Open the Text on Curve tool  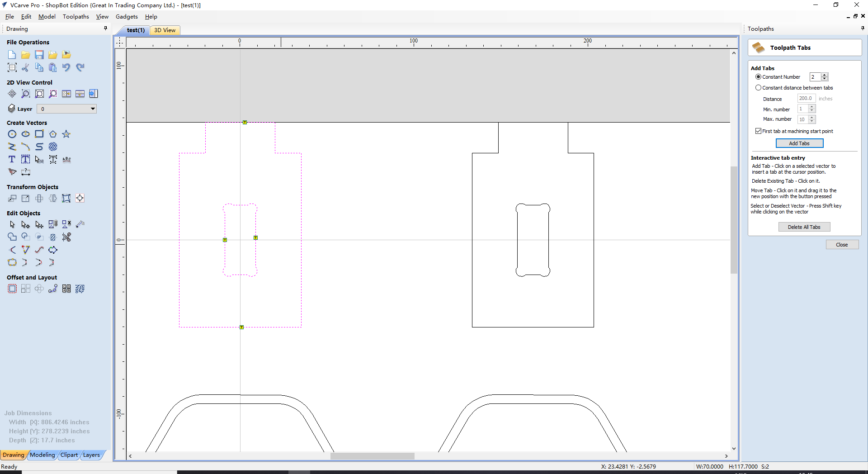66,159
